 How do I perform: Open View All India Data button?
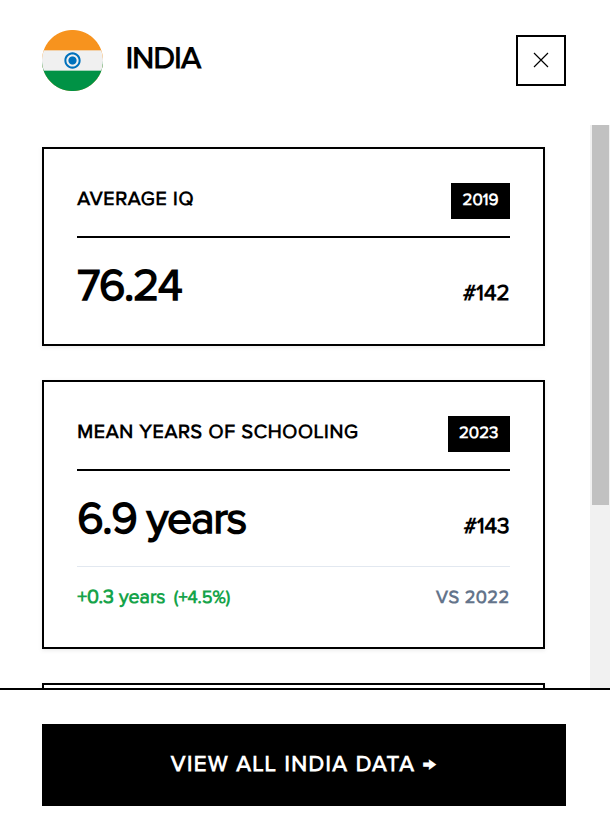[304, 765]
